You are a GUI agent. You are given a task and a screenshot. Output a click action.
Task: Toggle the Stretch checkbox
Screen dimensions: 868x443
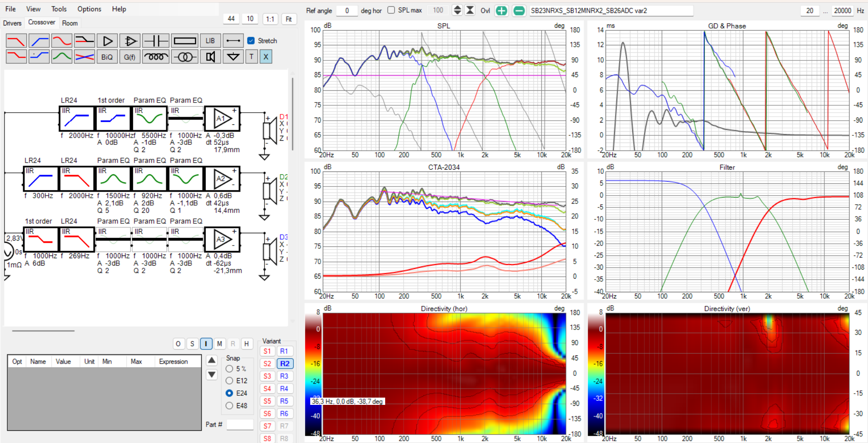(x=251, y=40)
